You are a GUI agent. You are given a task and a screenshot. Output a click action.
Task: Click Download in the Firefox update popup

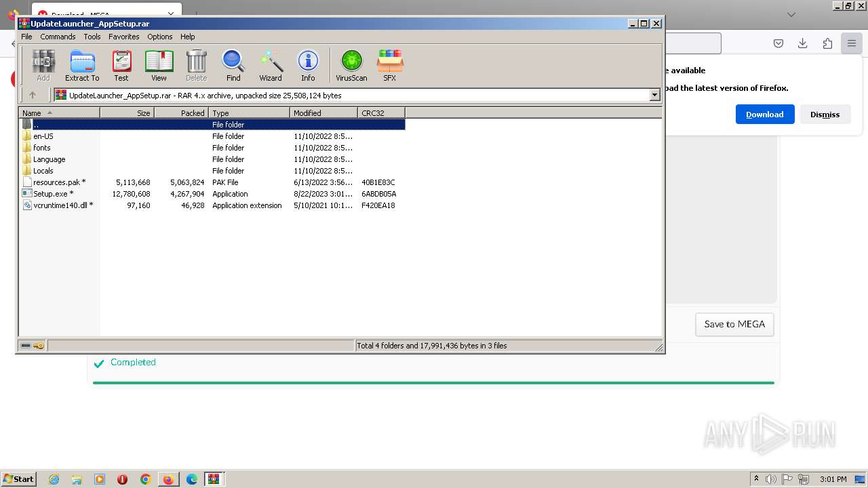[765, 115]
